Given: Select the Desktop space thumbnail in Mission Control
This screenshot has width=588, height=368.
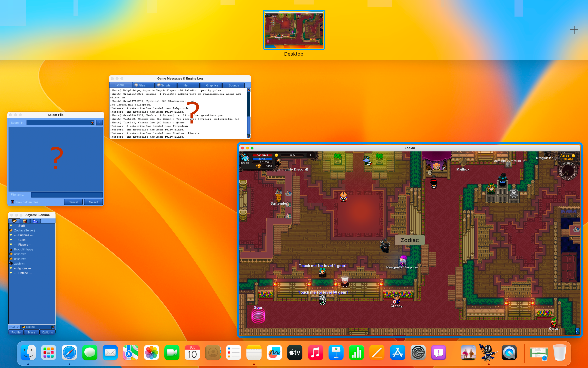Looking at the screenshot, I should (294, 30).
